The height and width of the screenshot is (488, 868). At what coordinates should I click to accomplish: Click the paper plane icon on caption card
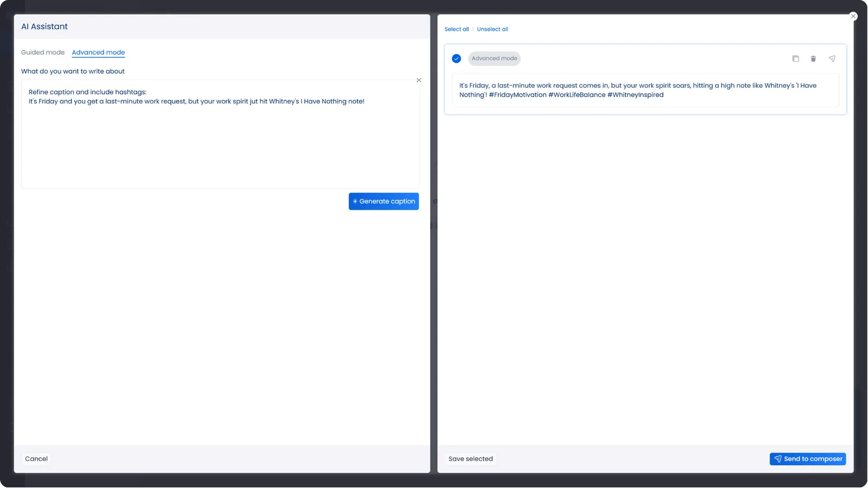coord(832,59)
